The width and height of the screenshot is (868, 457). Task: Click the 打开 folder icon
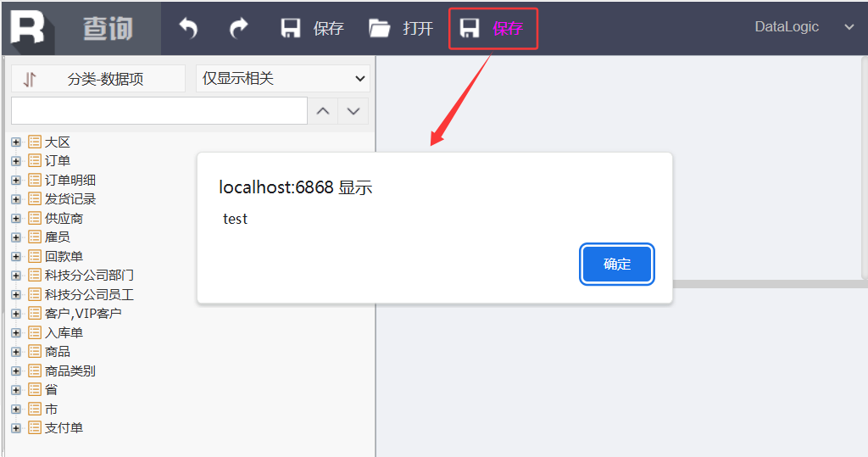click(379, 28)
